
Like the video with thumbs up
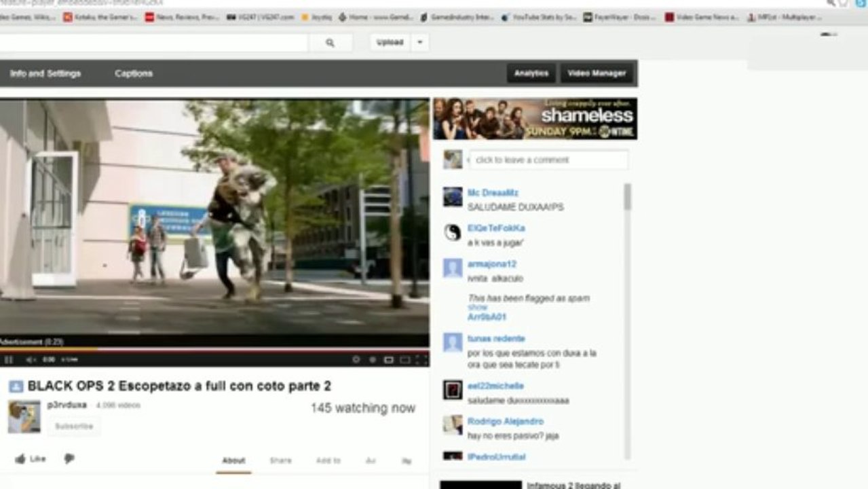click(x=31, y=459)
